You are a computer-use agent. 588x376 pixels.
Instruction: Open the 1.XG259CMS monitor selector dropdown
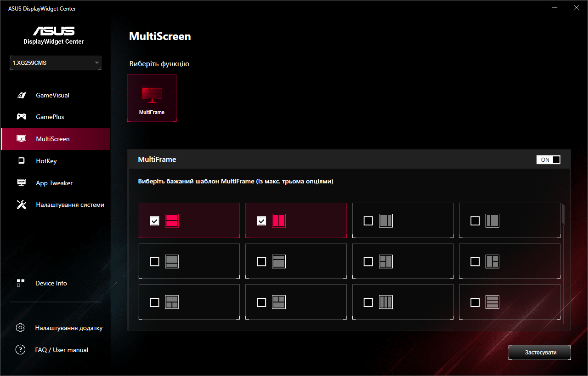56,63
